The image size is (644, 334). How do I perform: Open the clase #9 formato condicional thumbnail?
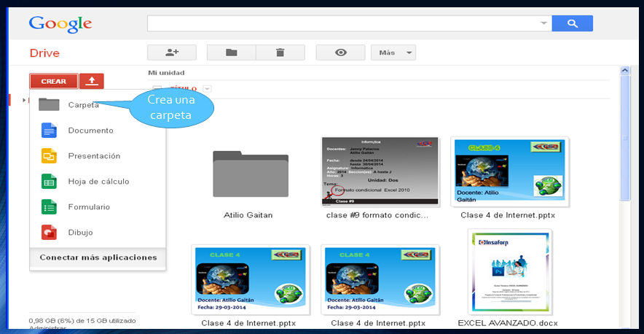[x=380, y=171]
